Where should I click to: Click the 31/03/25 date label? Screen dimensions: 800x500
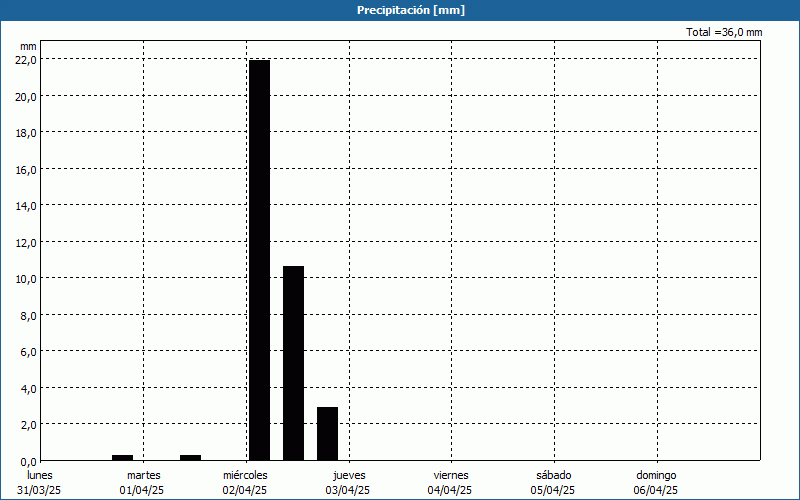click(39, 491)
